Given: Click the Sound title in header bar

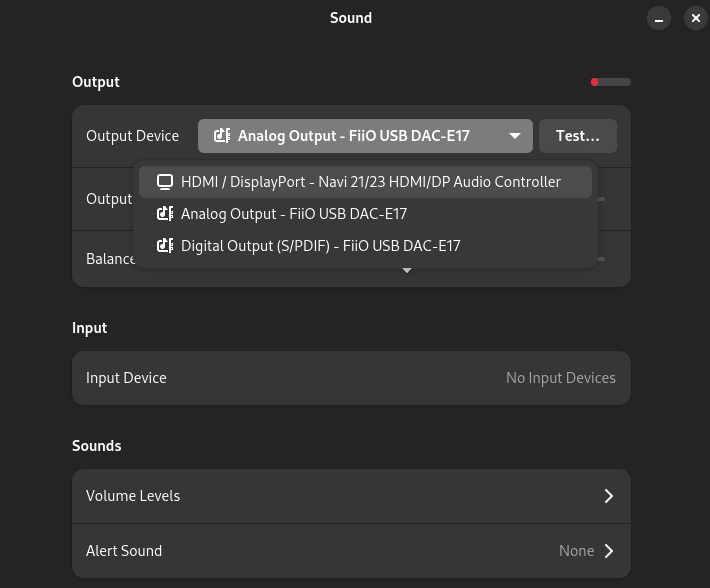Looking at the screenshot, I should (351, 18).
